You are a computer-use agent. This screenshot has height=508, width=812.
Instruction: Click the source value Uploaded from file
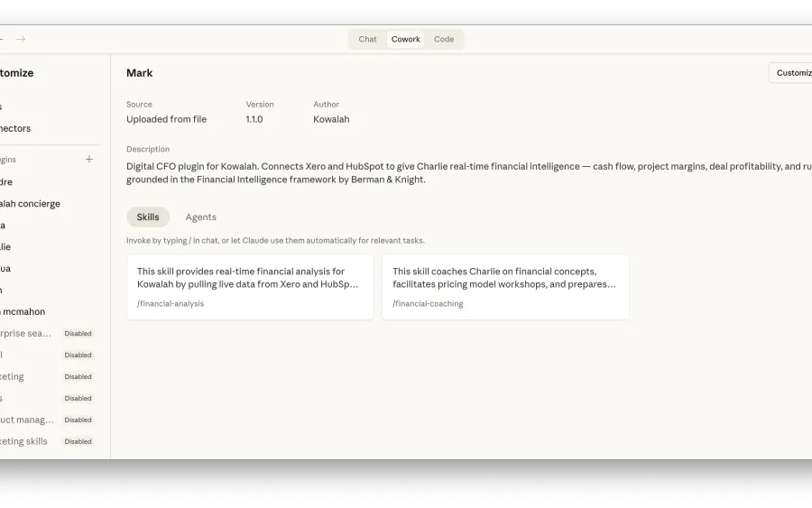tap(166, 119)
